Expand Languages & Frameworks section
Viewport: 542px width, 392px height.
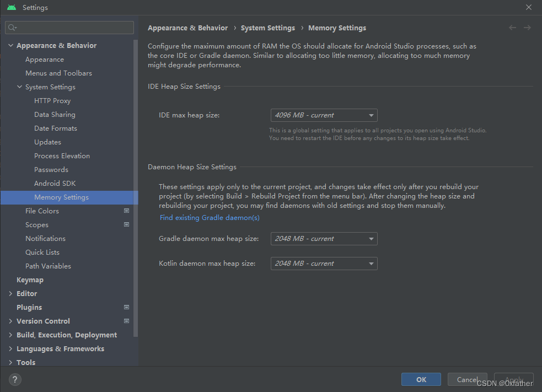(10, 349)
